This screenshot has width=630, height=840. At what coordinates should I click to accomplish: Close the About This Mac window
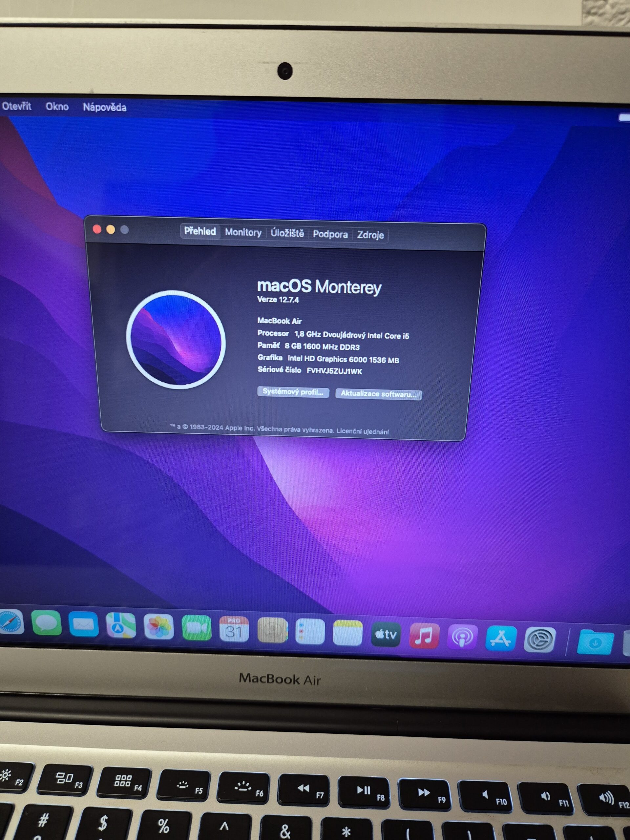[x=97, y=229]
